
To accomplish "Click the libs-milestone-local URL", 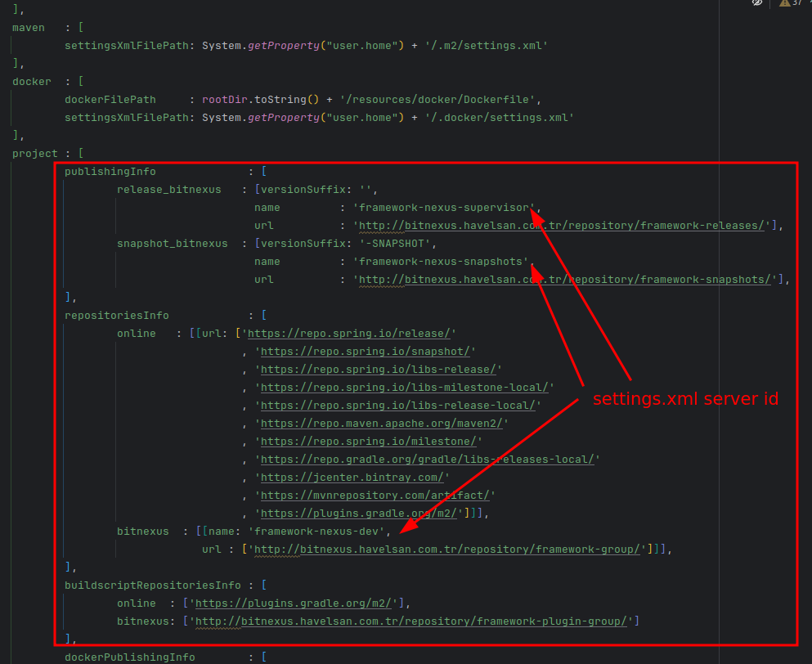I will pyautogui.click(x=405, y=388).
